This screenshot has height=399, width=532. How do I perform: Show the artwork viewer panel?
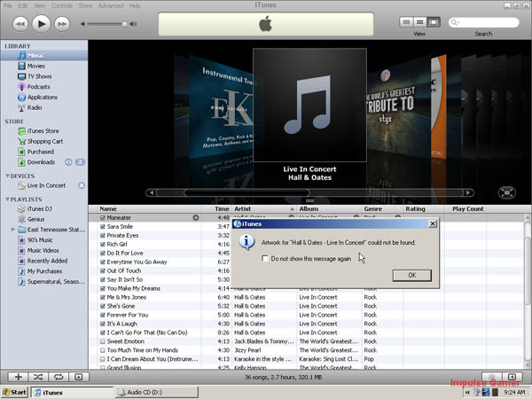78,377
